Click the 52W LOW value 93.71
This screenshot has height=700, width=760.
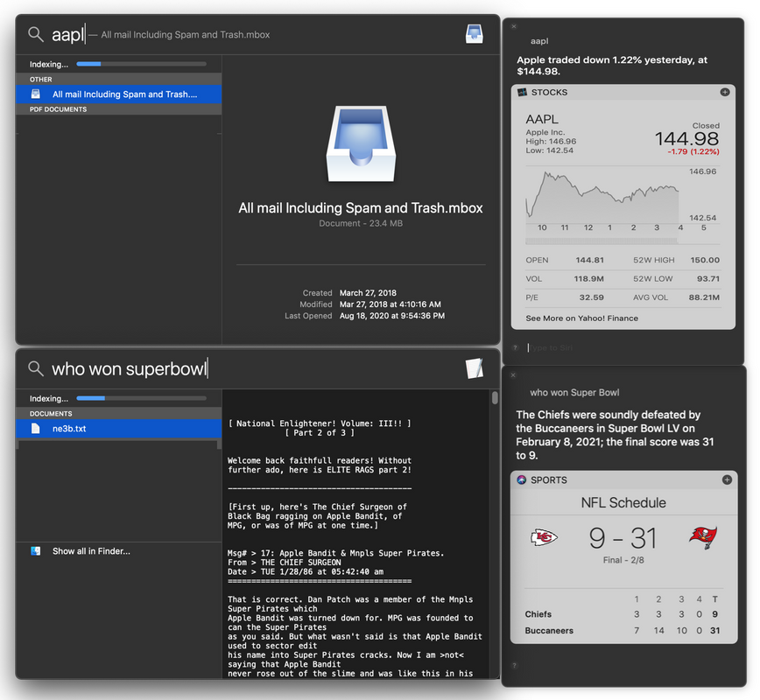(x=708, y=278)
